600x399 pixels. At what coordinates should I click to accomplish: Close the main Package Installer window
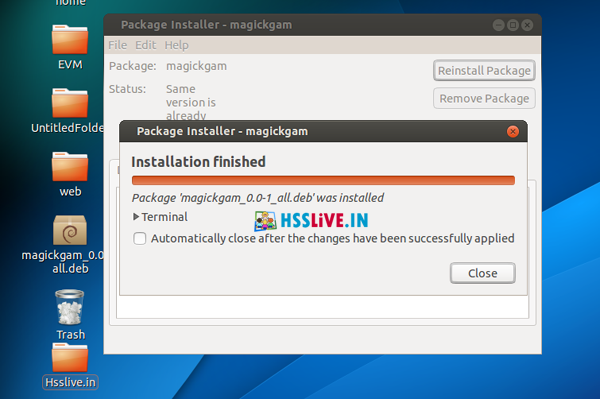pyautogui.click(x=527, y=25)
